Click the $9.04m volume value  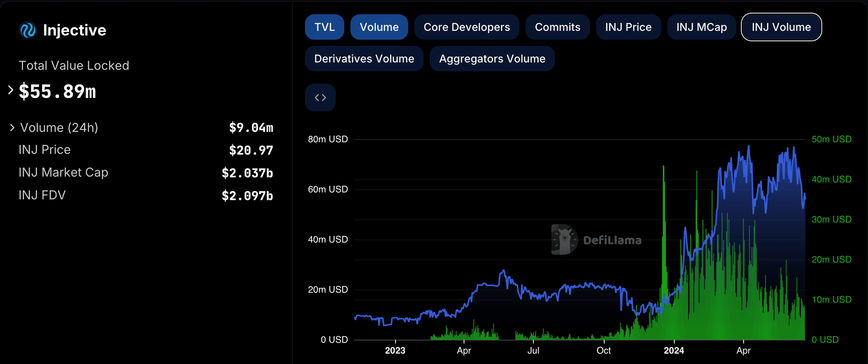tap(251, 128)
